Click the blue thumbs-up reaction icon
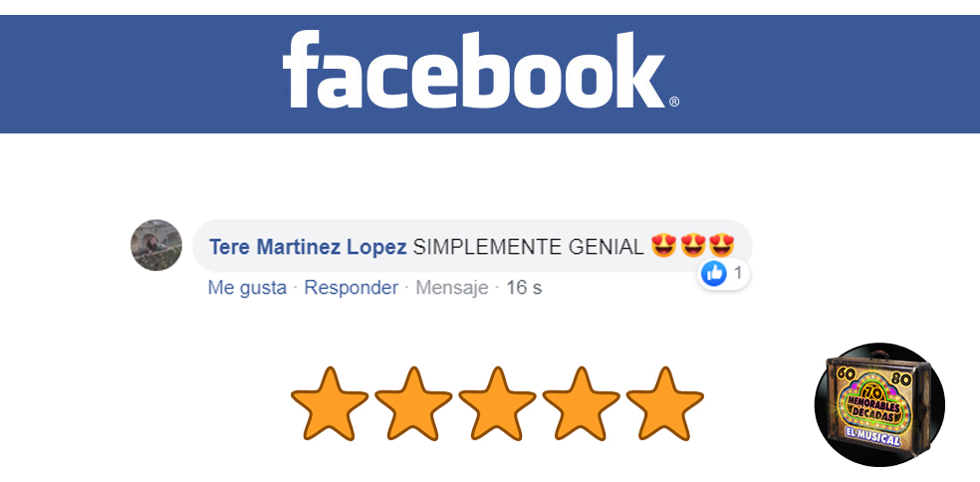The width and height of the screenshot is (980, 482). coord(714,273)
